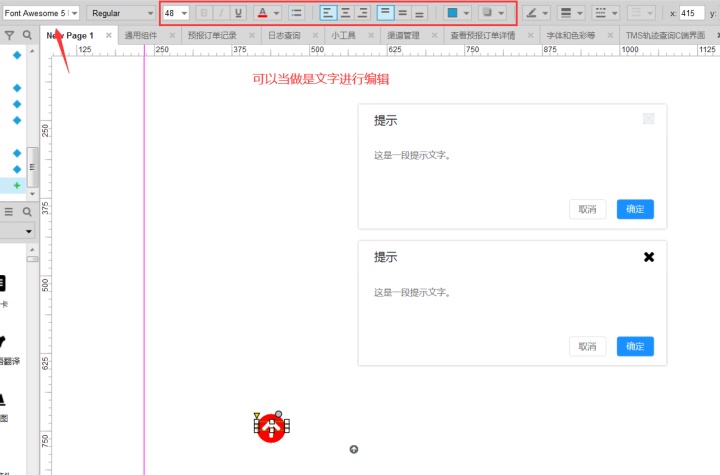Center text horizontally
Screen dimensions: 720x475
(x=345, y=13)
